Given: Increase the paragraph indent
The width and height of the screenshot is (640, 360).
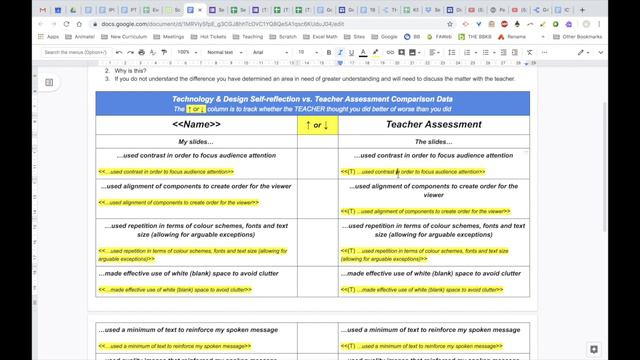Looking at the screenshot, I should (515, 52).
